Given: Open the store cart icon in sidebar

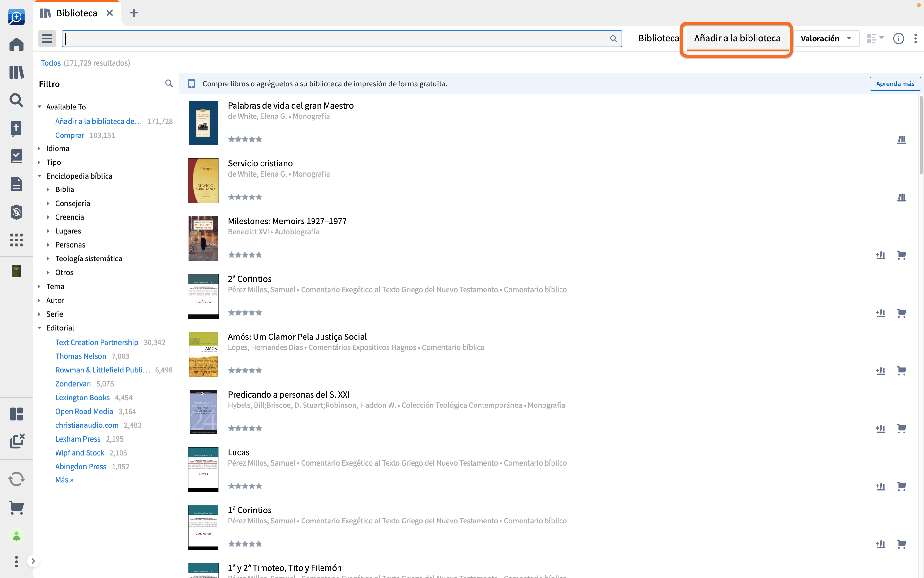Looking at the screenshot, I should click(x=16, y=508).
